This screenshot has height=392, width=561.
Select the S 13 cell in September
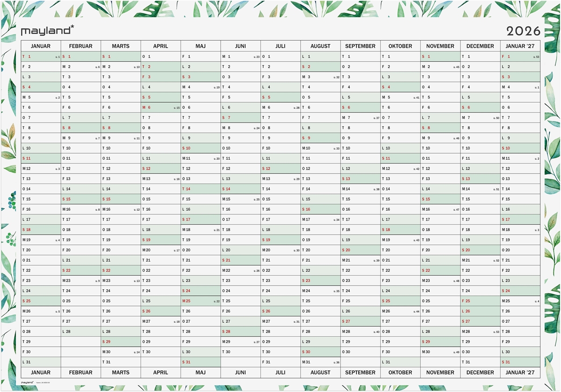click(x=360, y=179)
